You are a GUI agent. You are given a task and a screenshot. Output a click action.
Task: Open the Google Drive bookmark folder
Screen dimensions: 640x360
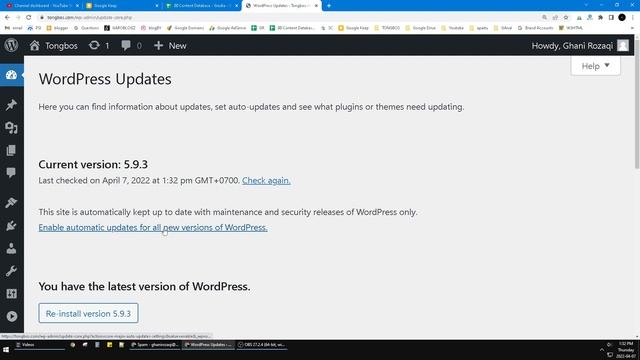[x=420, y=28]
